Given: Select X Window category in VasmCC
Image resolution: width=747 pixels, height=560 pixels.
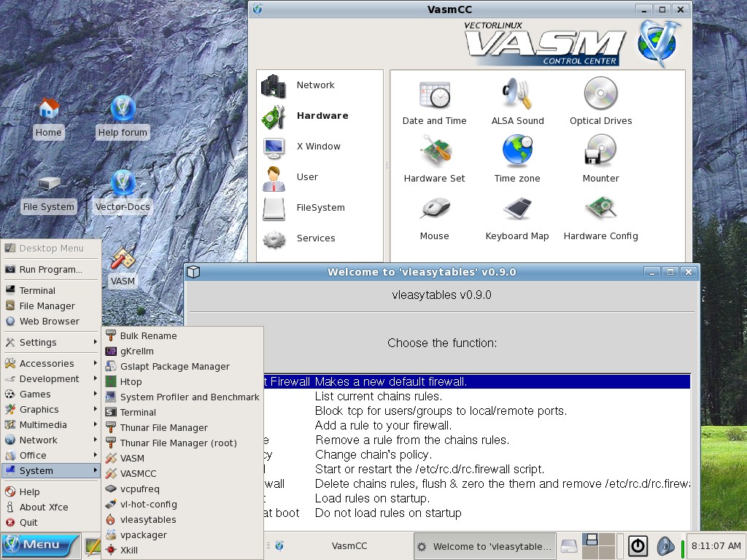Looking at the screenshot, I should (320, 147).
